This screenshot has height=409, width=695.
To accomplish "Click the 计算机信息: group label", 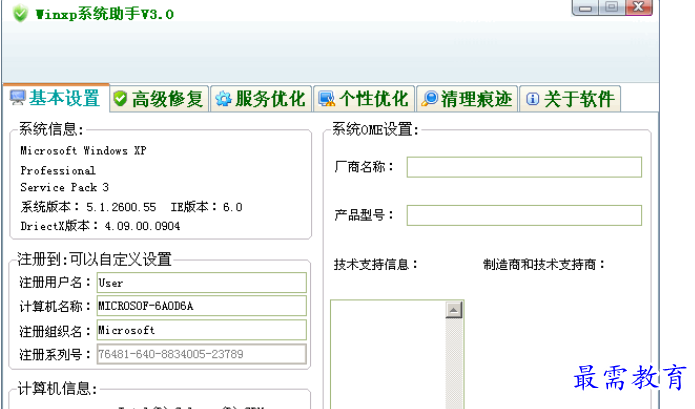I will [58, 389].
